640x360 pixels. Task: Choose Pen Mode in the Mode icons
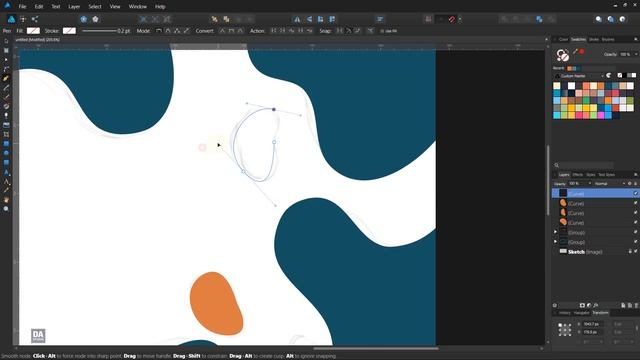pos(159,31)
